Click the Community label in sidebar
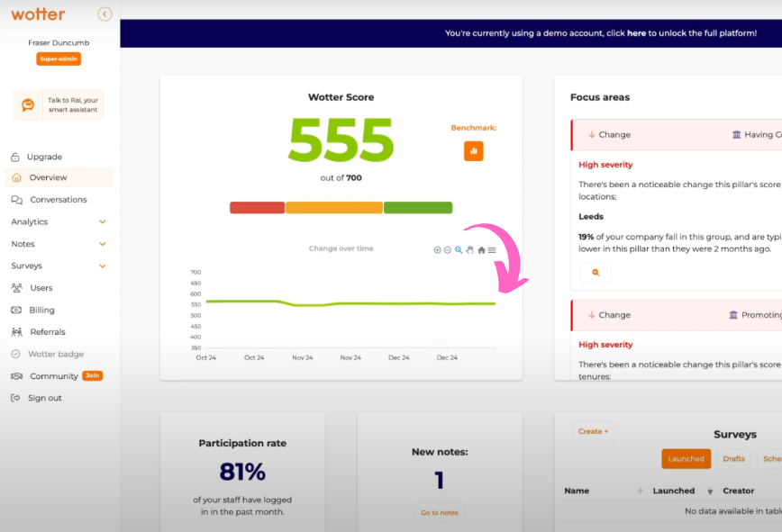The height and width of the screenshot is (532, 782). click(x=54, y=376)
